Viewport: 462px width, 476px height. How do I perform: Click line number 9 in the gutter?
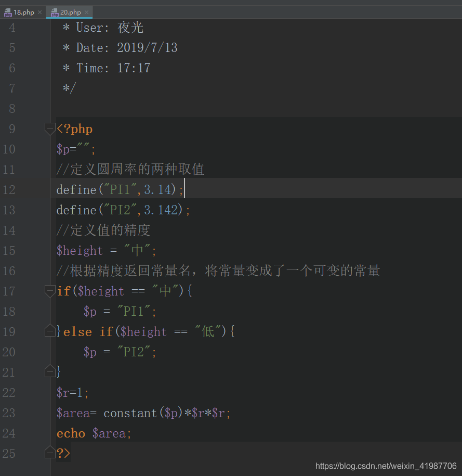click(x=12, y=128)
